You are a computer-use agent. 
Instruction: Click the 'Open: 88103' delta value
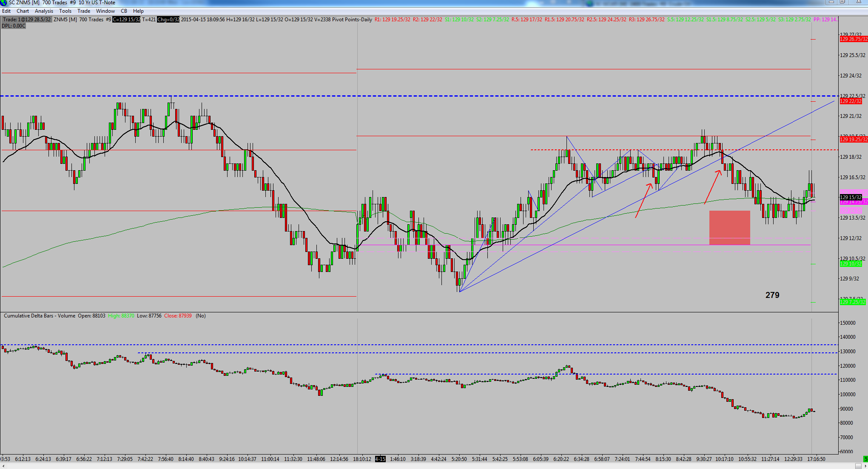click(x=91, y=316)
